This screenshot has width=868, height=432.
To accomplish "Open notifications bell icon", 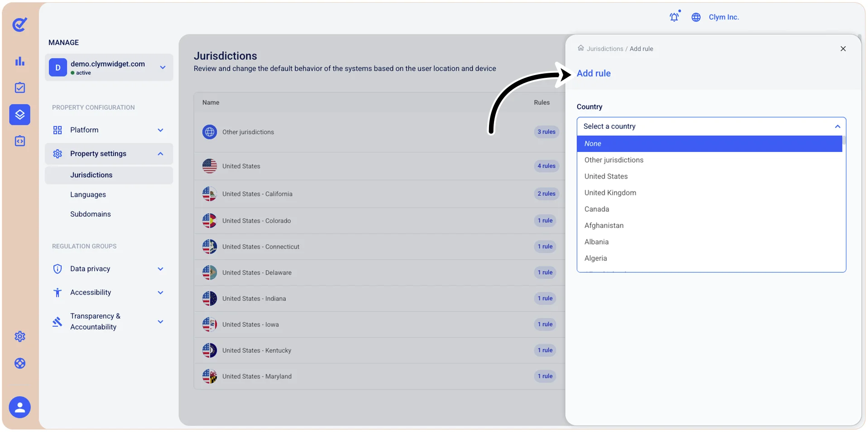I will 674,17.
